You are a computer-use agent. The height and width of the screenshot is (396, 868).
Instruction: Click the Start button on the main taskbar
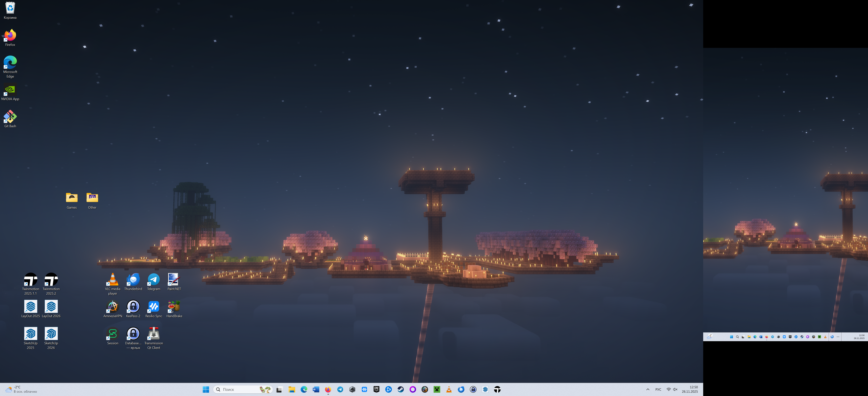(x=206, y=390)
